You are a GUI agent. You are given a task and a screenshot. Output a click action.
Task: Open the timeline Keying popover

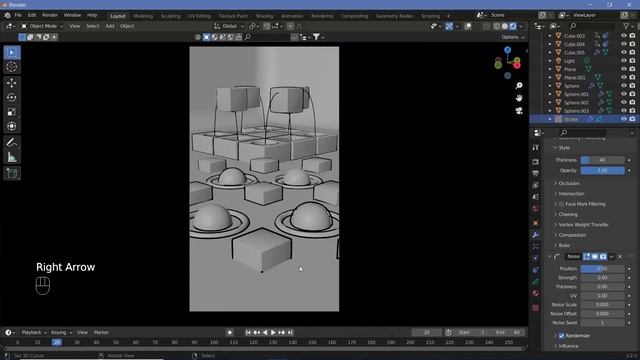(61, 332)
